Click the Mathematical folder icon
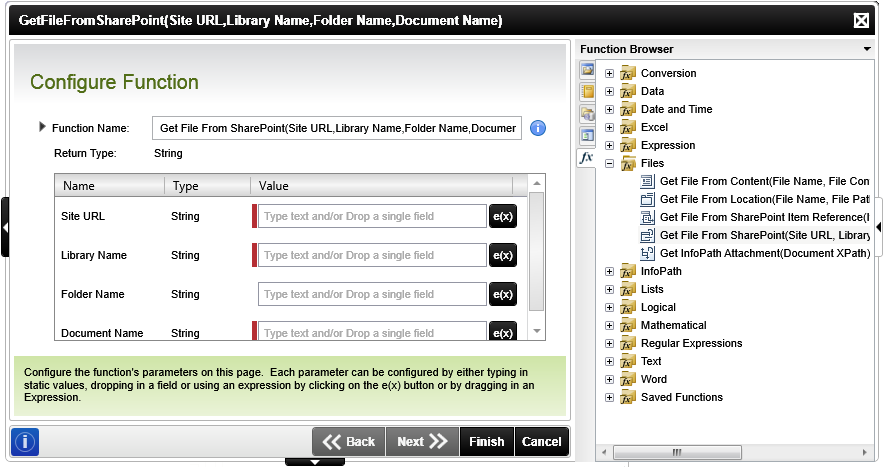Image resolution: width=884 pixels, height=467 pixels. [x=627, y=325]
